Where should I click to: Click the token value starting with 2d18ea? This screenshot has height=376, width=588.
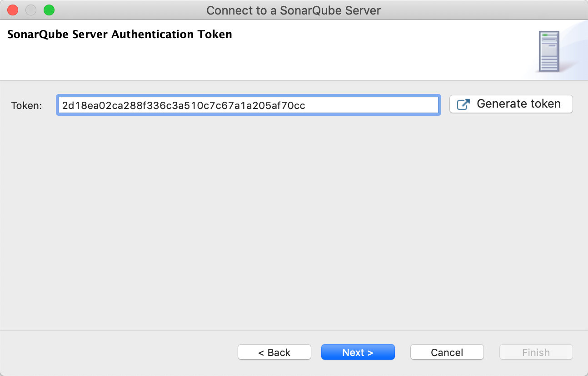[x=184, y=105]
